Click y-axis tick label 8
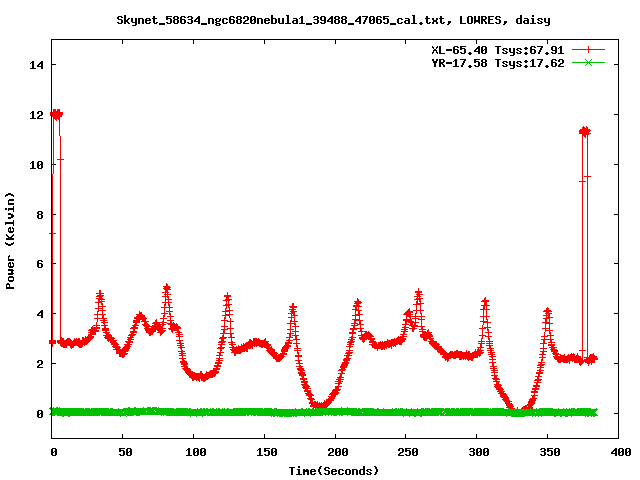Image resolution: width=640 pixels, height=480 pixels. (x=40, y=215)
